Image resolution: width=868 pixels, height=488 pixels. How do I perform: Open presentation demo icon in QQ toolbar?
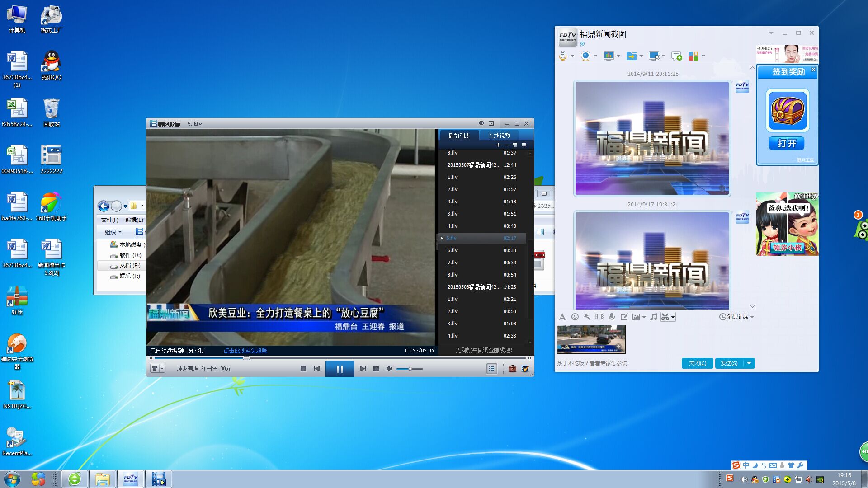[609, 56]
